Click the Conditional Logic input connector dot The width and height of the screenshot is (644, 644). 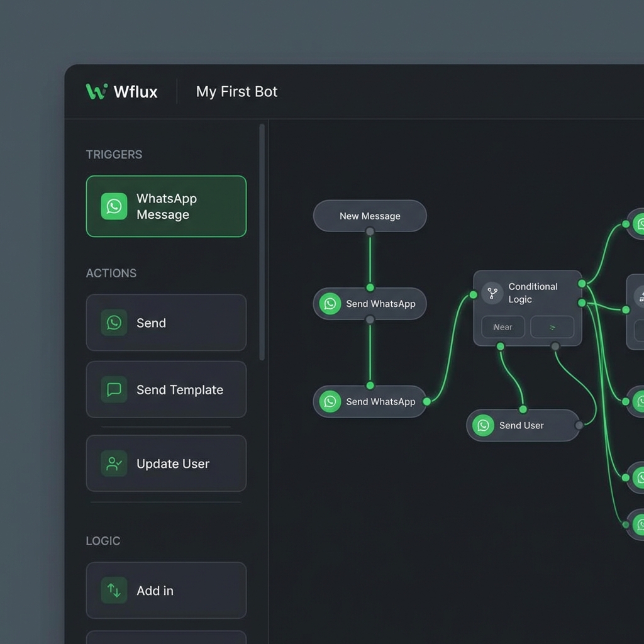click(x=473, y=294)
